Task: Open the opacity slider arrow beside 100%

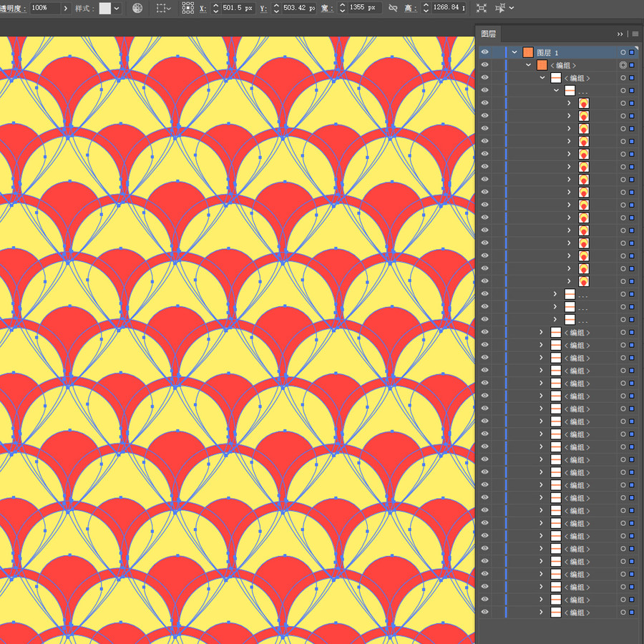Action: (65, 8)
